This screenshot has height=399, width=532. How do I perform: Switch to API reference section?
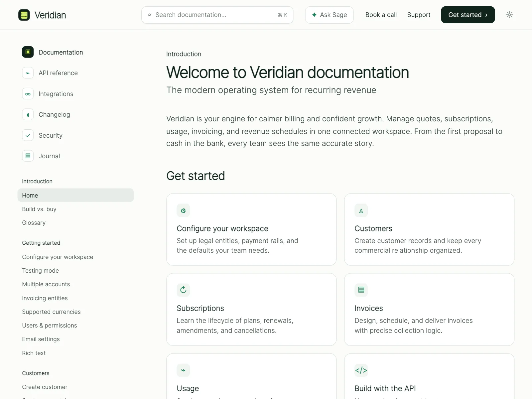[58, 73]
